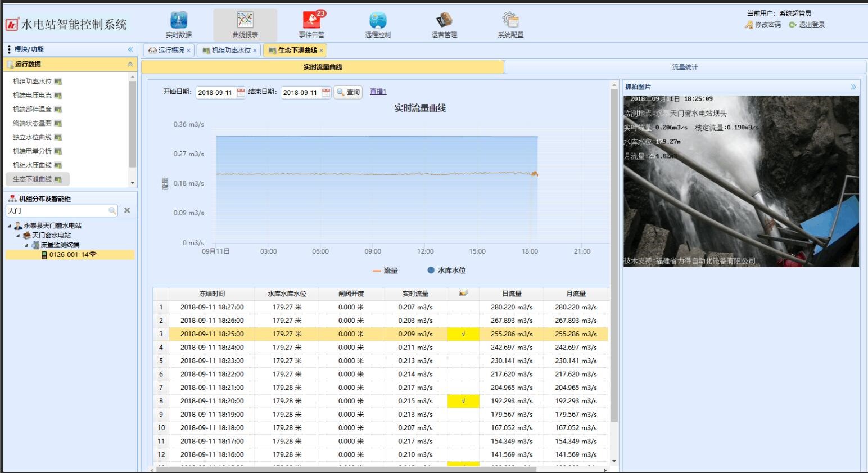This screenshot has height=473, width=868.
Task: Switch to the 流量统计 tab
Action: 685,67
